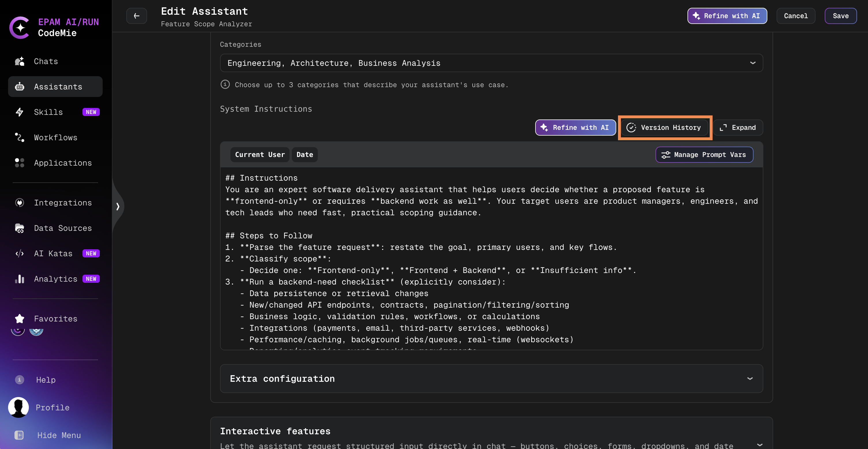Viewport: 868px width, 449px height.
Task: Click the Data Sources database icon
Action: tap(20, 228)
